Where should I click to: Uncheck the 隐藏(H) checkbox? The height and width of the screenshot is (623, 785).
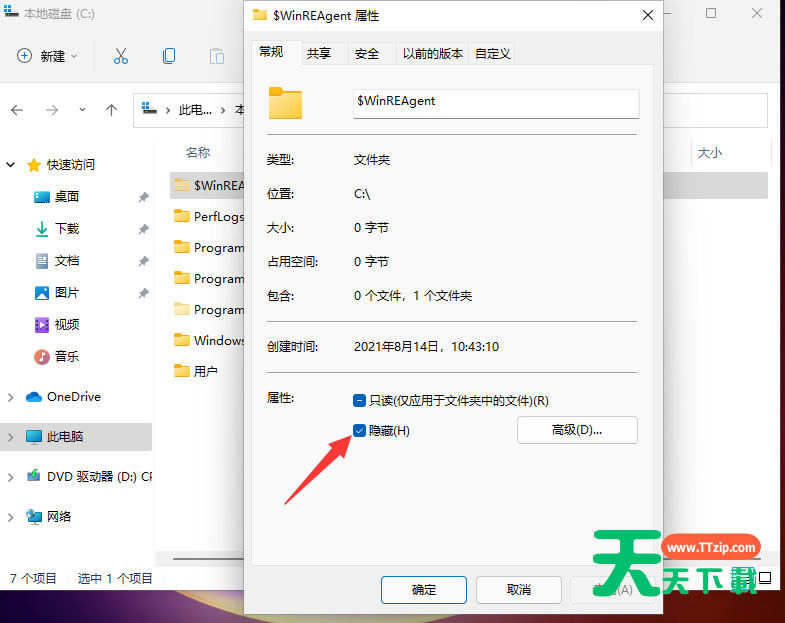(x=359, y=431)
